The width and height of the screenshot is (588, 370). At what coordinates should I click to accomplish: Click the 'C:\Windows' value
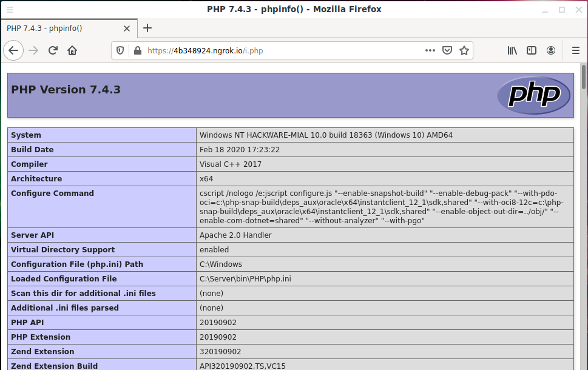point(221,264)
